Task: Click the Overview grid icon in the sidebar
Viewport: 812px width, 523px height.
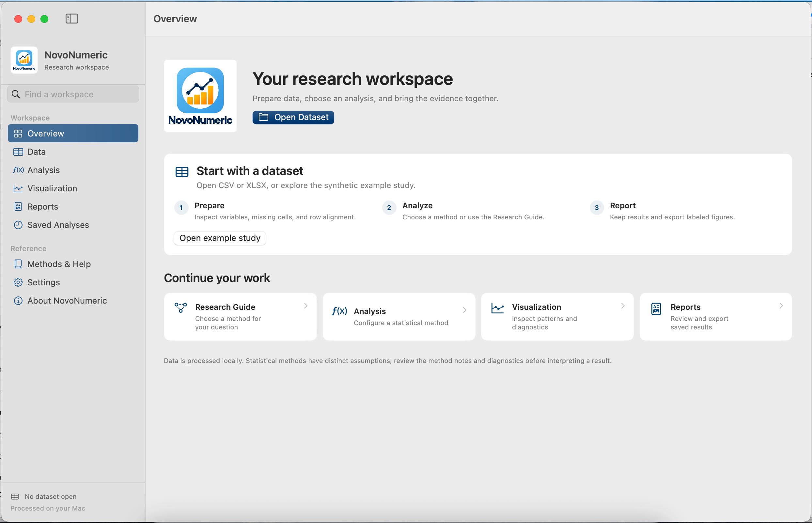Action: (x=18, y=134)
